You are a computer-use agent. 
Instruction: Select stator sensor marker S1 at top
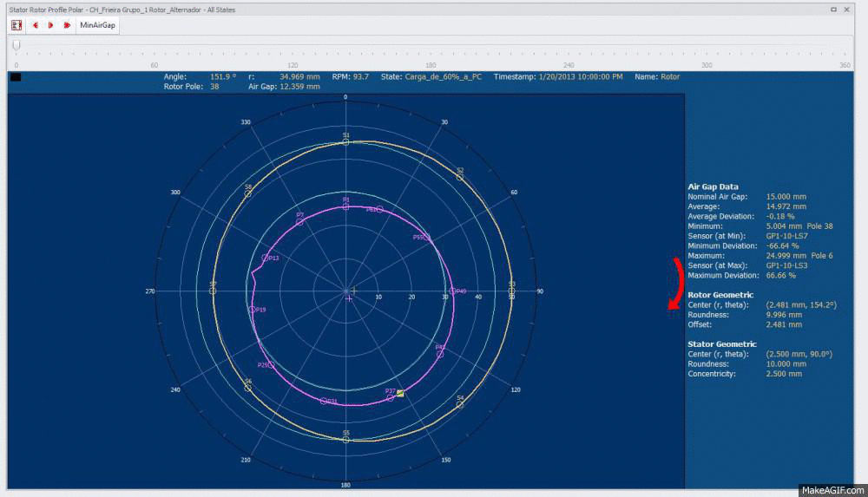346,141
